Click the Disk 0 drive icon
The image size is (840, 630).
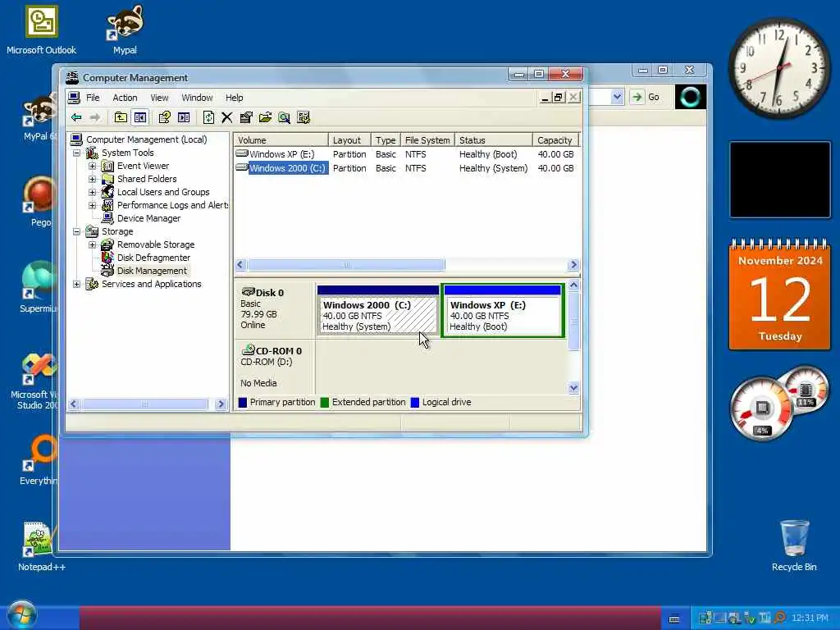[x=248, y=291]
